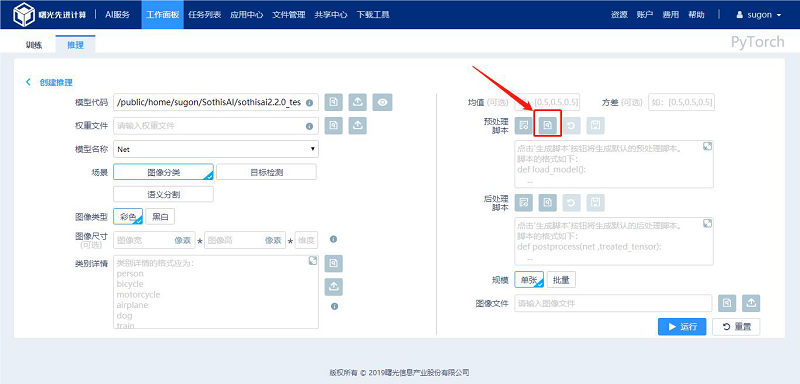Click the browse file icon for 模型代码
Image resolution: width=800 pixels, height=384 pixels.
tap(333, 103)
